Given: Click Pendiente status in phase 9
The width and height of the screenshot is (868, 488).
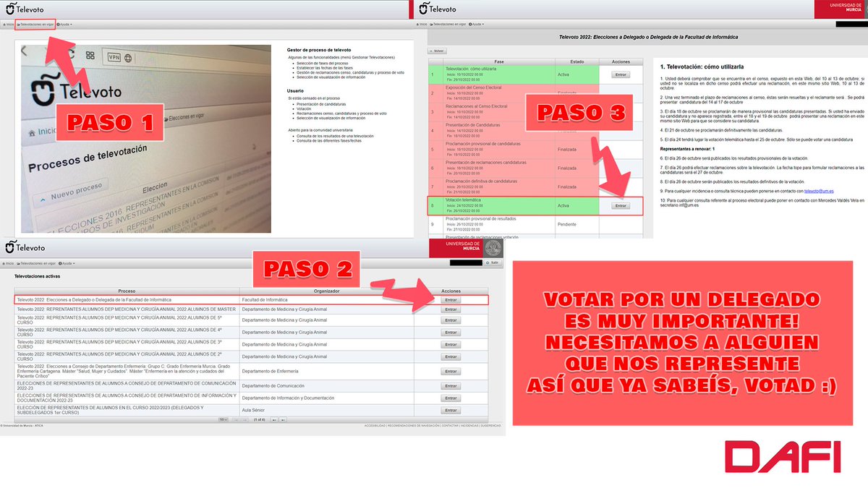Looking at the screenshot, I should pyautogui.click(x=567, y=224).
